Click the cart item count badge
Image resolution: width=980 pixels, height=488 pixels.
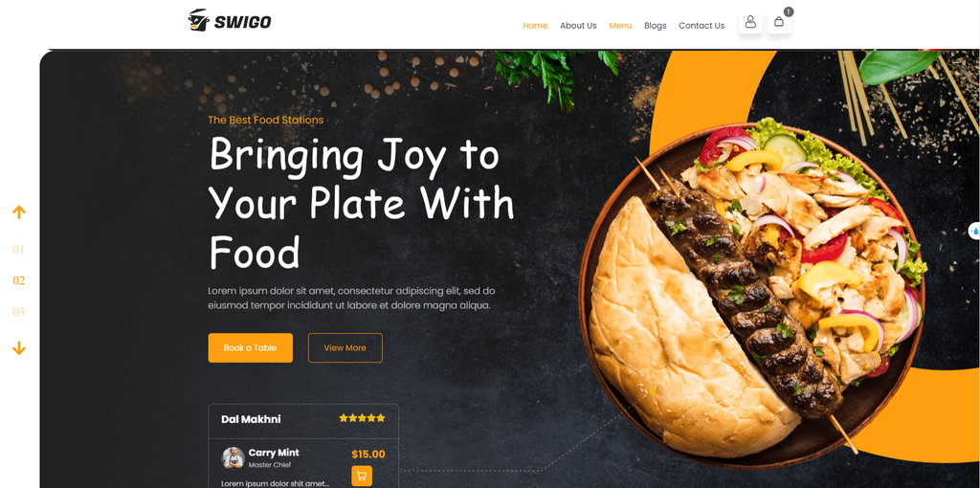pos(789,11)
